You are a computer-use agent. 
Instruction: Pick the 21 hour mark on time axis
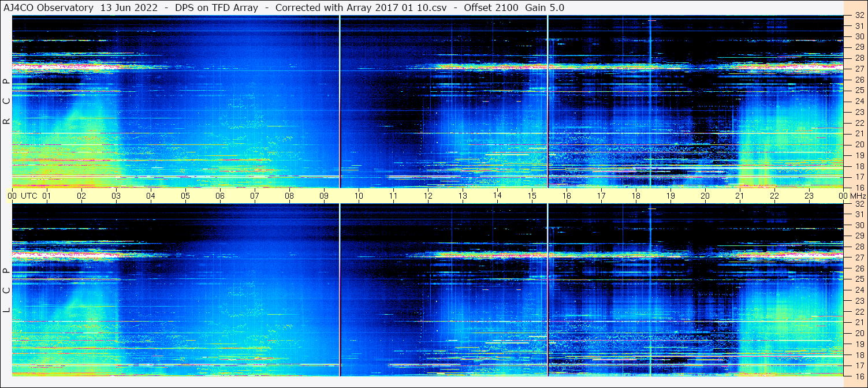[x=740, y=196]
